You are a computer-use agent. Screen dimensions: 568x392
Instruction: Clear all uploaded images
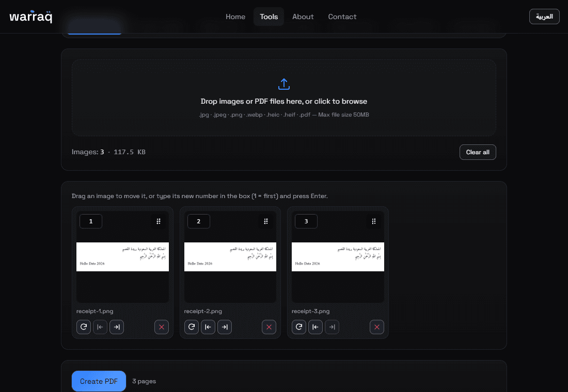[x=478, y=152]
